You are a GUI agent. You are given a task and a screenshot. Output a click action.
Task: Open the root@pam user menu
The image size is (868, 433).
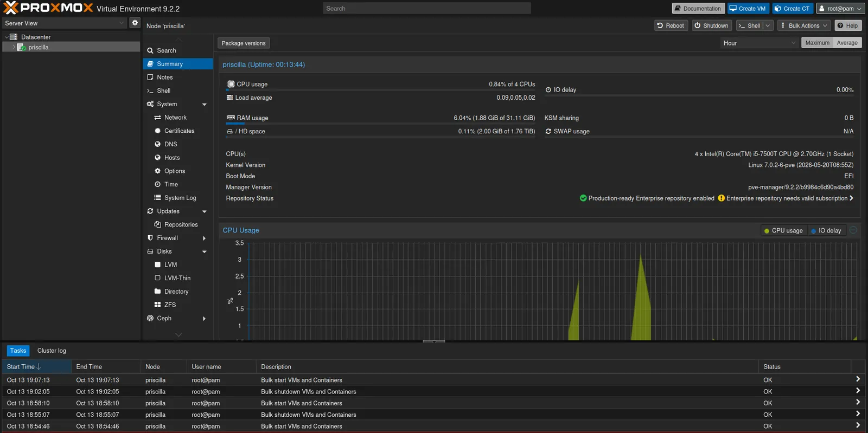tap(840, 9)
